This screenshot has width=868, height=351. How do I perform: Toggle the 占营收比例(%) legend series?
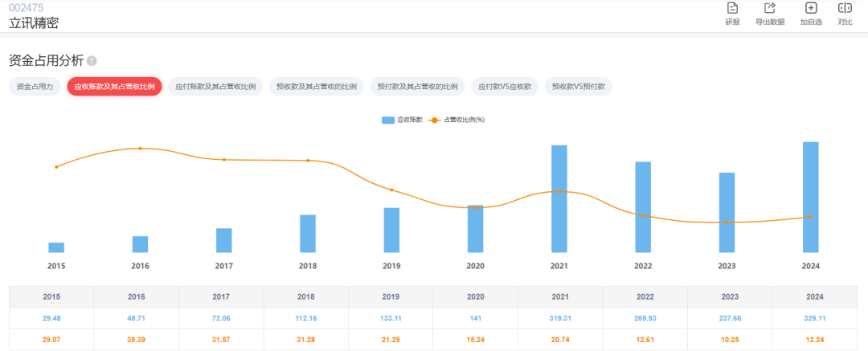click(x=457, y=120)
